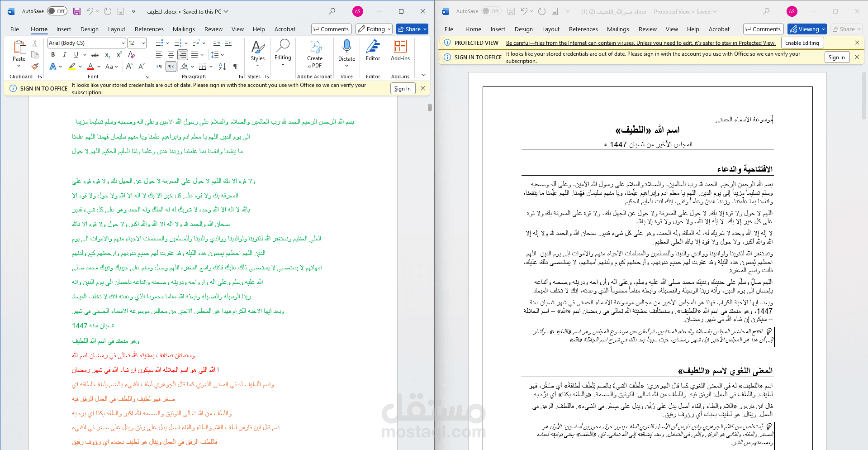Sort paragraphs with A-Z icon
This screenshot has width=868, height=450.
click(223, 67)
